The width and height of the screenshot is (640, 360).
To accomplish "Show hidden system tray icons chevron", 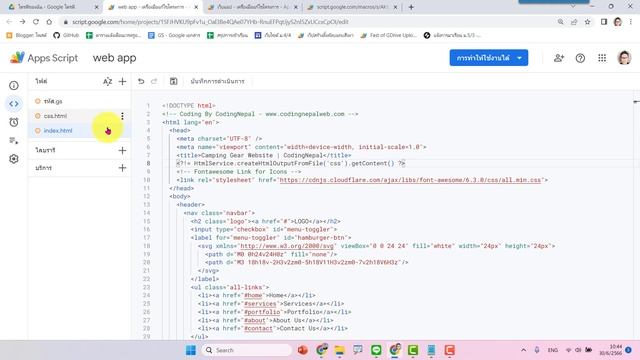I will [x=523, y=350].
